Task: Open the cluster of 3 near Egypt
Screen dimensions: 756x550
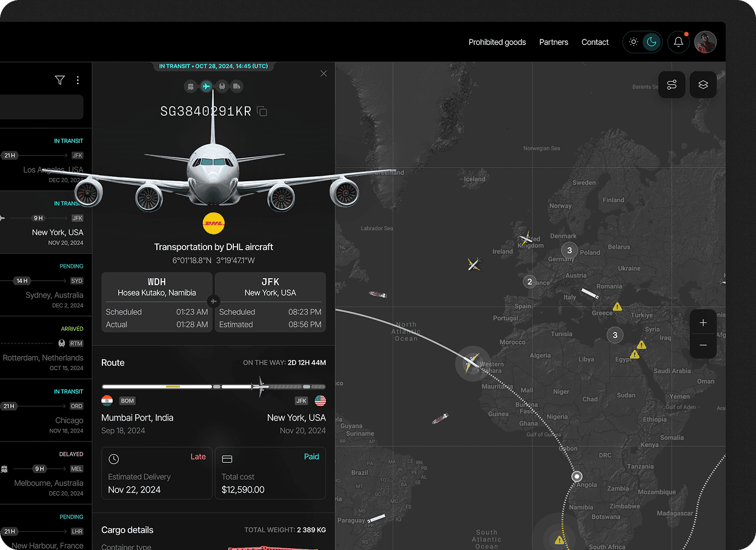Action: (615, 335)
